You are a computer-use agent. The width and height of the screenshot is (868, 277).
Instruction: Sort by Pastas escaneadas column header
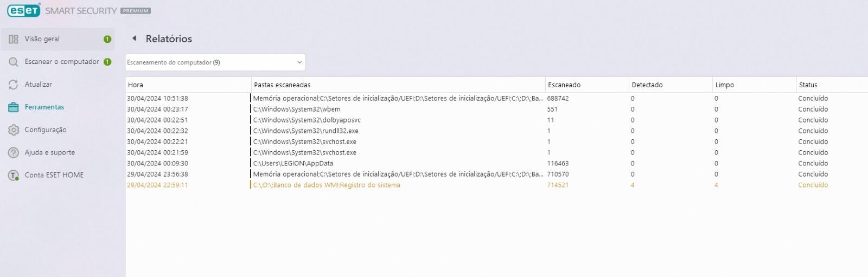click(398, 85)
